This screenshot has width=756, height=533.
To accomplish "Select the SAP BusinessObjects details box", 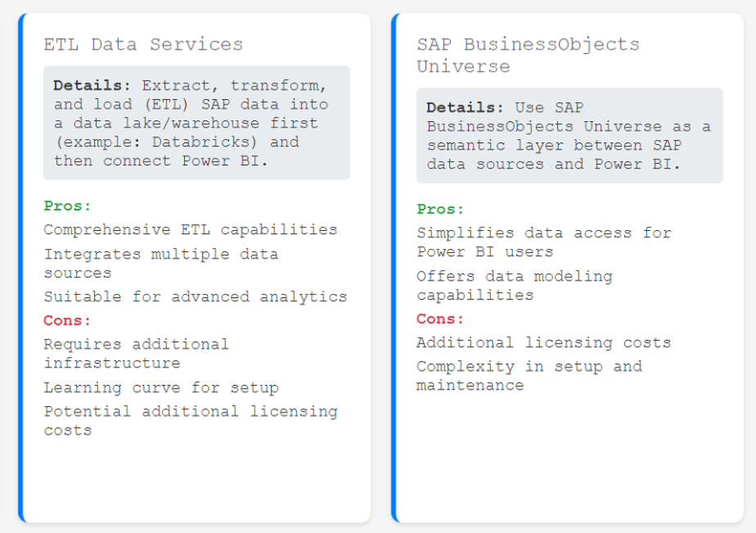I will tap(569, 136).
